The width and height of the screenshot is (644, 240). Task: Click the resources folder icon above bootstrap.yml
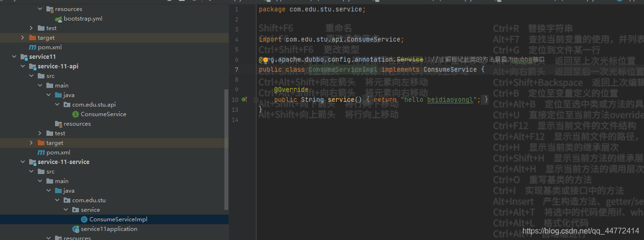(x=50, y=9)
